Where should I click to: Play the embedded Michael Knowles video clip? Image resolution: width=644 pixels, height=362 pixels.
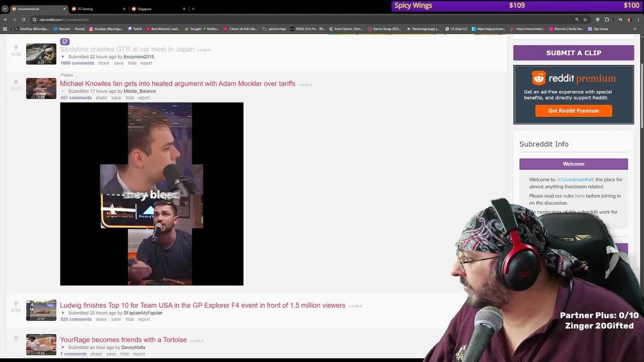(x=151, y=194)
